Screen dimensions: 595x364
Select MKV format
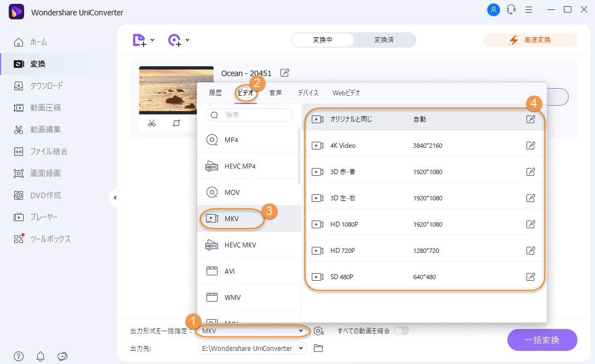coord(249,218)
